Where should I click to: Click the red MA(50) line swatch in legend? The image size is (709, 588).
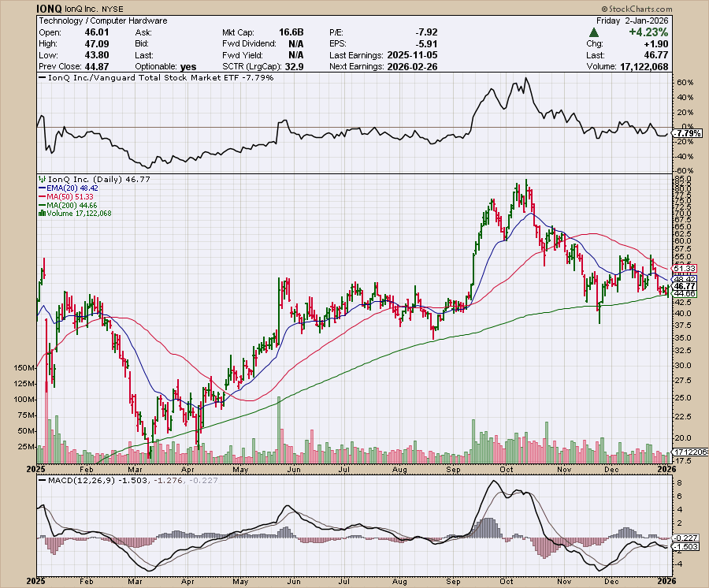point(43,197)
